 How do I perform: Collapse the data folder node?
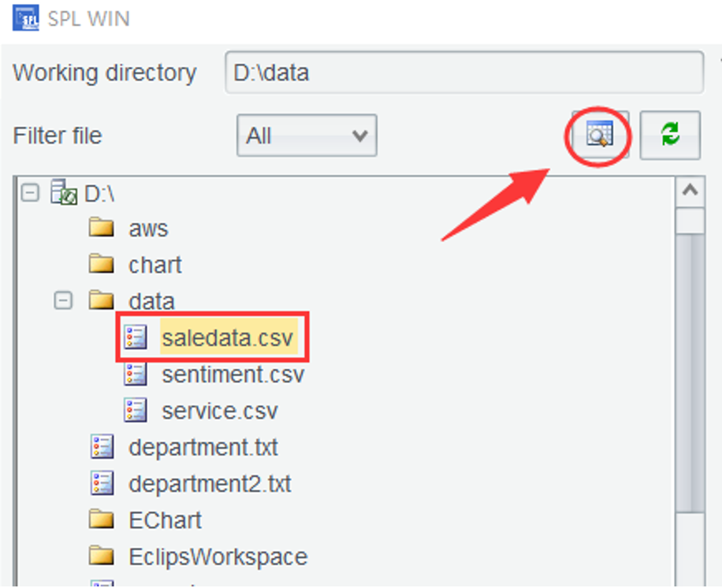click(63, 300)
